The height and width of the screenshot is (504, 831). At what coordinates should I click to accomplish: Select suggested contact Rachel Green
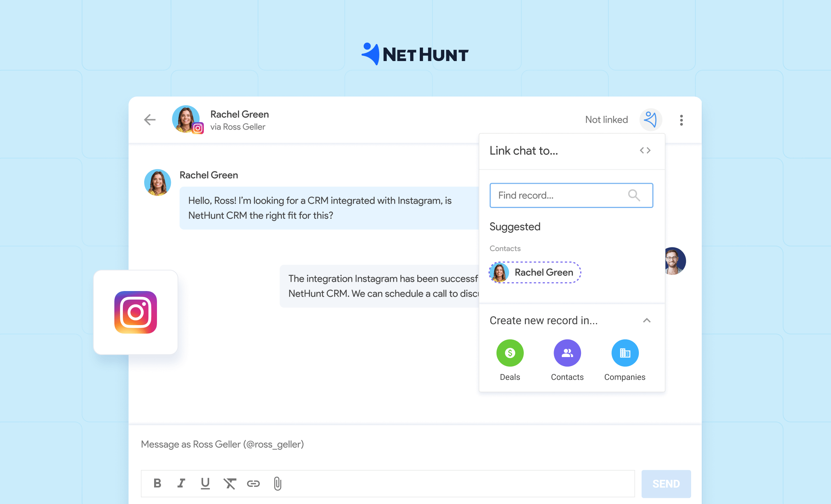tap(535, 273)
